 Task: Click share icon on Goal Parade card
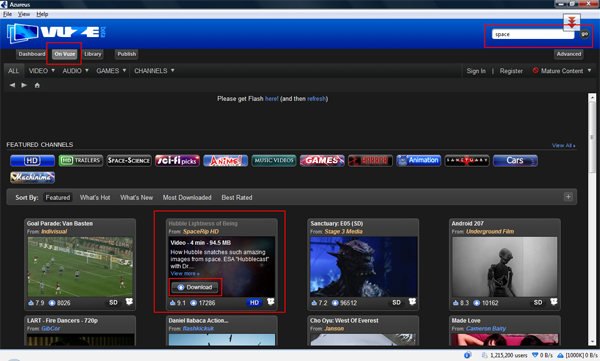click(129, 302)
